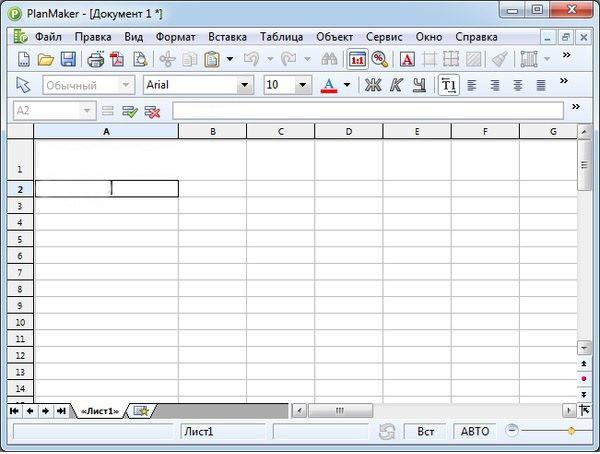Click the format painter brush icon

(499, 59)
